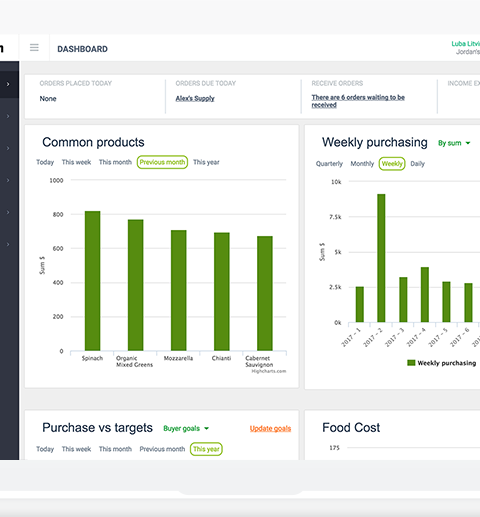Expand the sixth sidebar chevron item

[8, 244]
